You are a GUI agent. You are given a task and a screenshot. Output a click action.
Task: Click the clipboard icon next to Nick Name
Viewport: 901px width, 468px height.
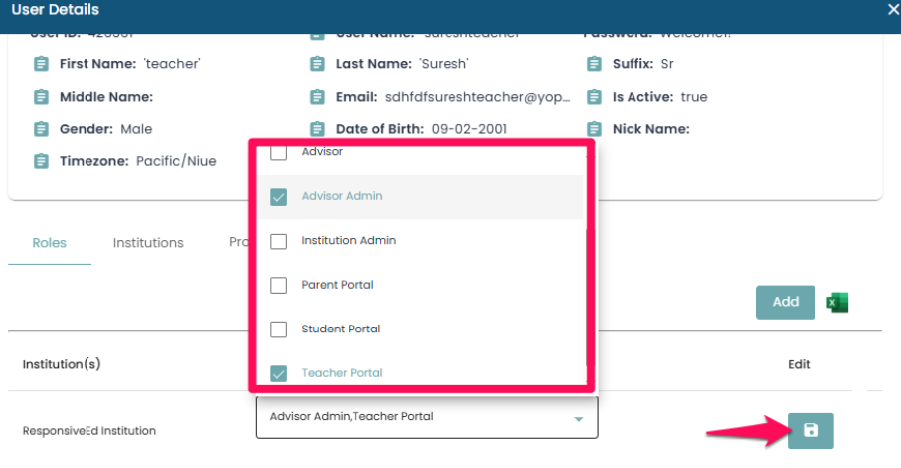[x=594, y=129]
